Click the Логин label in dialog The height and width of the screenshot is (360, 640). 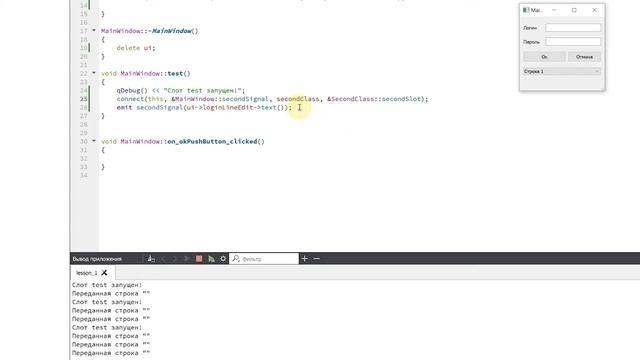click(x=530, y=28)
